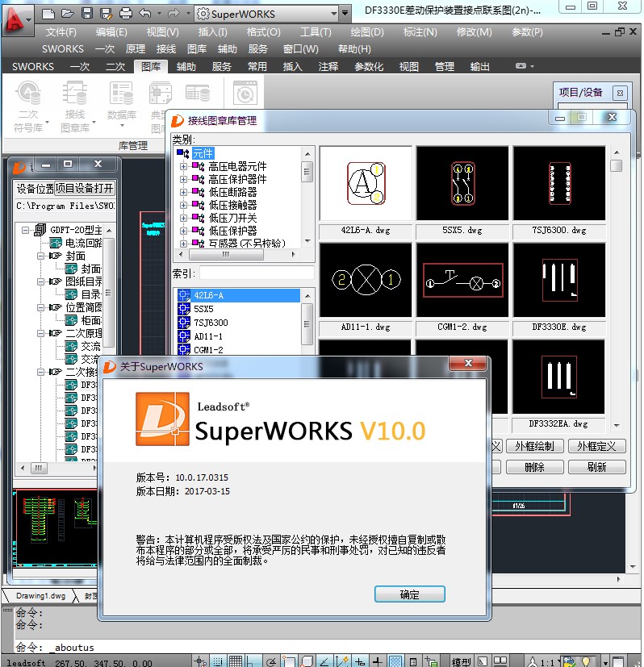The width and height of the screenshot is (644, 667).
Task: Click the 刷新 button in library manager
Action: tap(596, 467)
